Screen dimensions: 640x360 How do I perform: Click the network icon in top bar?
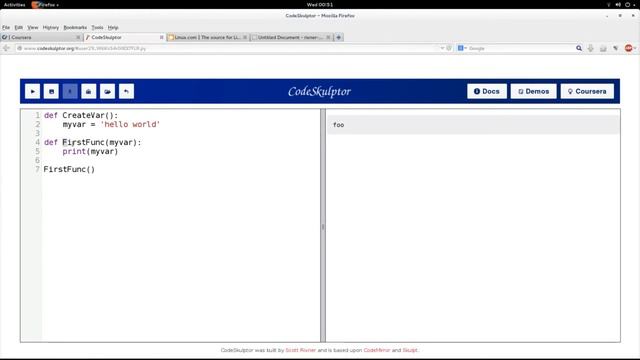[609, 4]
